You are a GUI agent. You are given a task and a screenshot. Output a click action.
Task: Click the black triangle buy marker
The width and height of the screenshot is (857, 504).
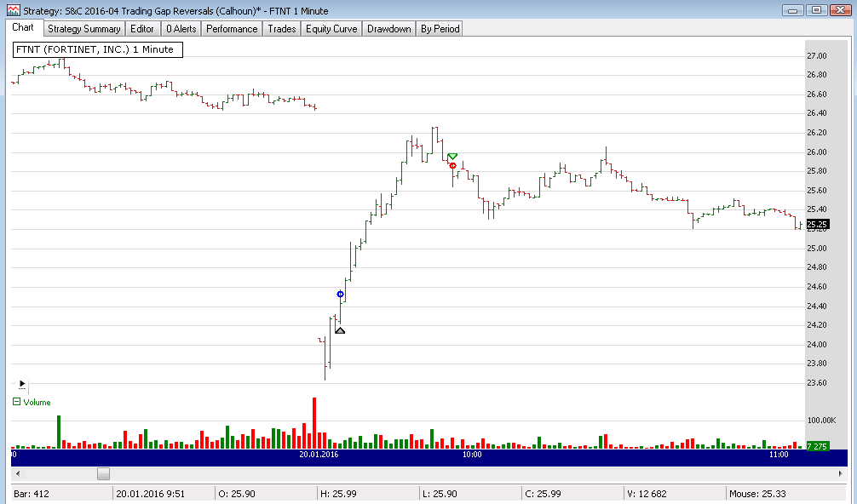(340, 330)
